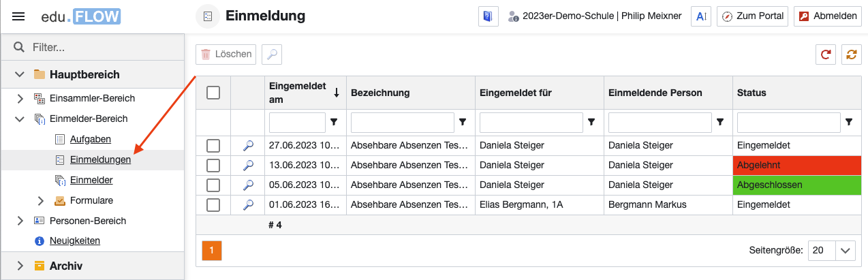Click the magnifier search button beside Löschen
This screenshot has height=280, width=868.
[272, 55]
